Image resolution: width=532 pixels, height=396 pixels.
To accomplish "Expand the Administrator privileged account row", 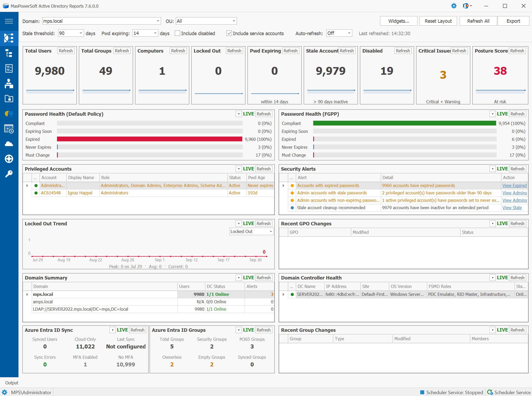I will click(x=27, y=185).
